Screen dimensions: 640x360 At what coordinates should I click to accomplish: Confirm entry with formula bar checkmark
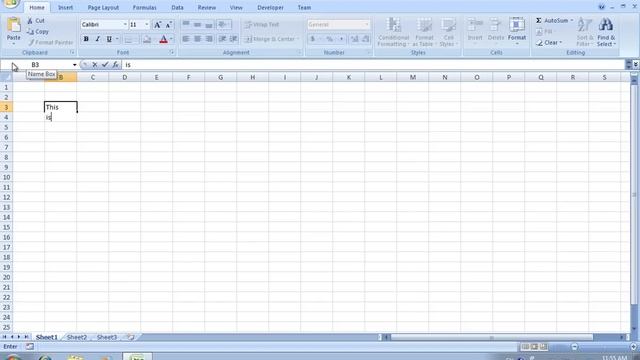click(x=105, y=64)
